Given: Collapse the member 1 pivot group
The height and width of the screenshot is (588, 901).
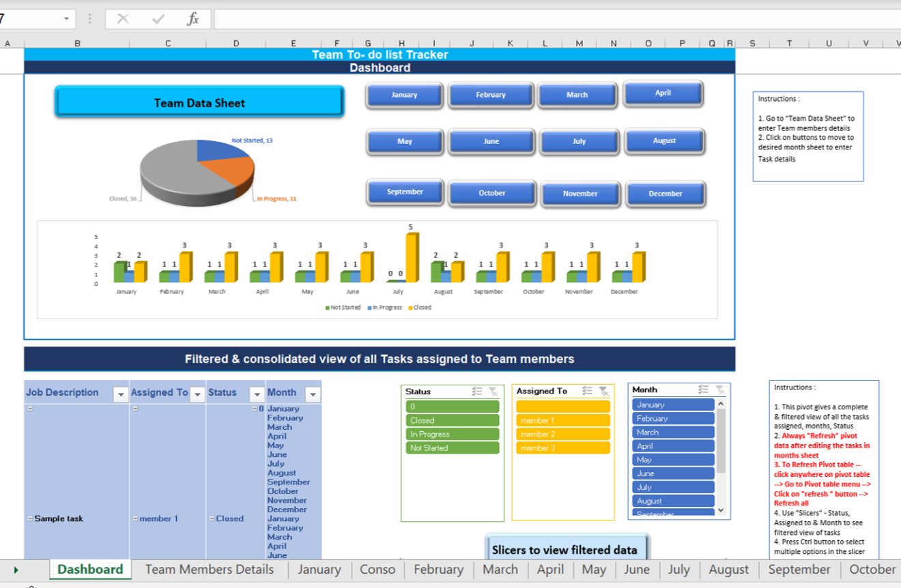Looking at the screenshot, I should point(135,518).
